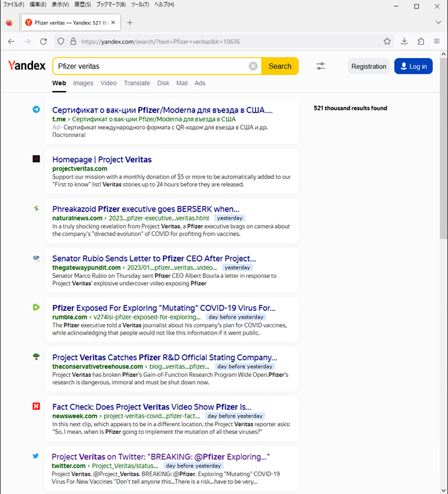This screenshot has width=448, height=494.
Task: Open the ファイル(F) menu
Action: click(14, 5)
